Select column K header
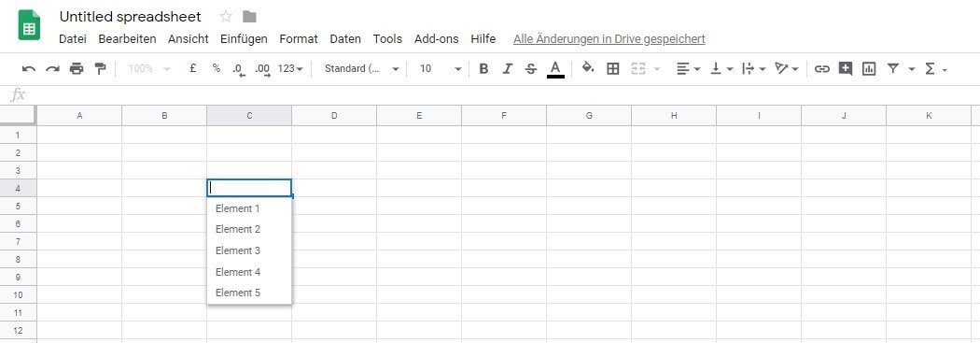 [x=929, y=116]
